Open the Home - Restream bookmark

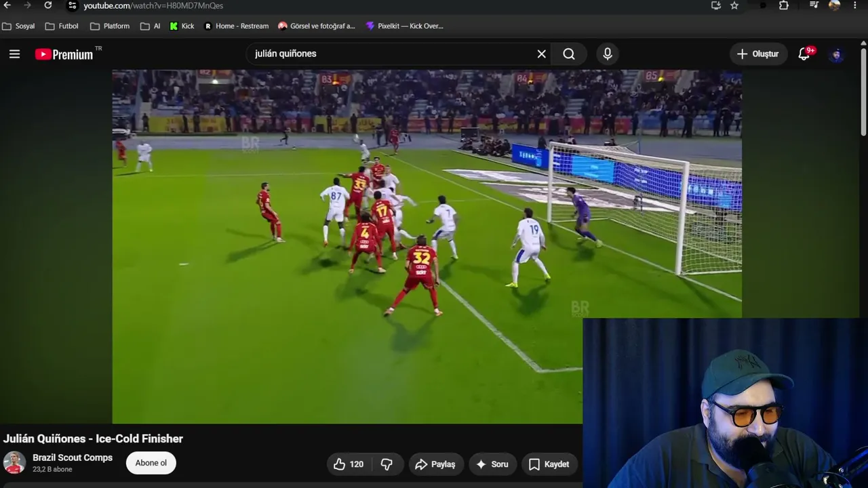(x=237, y=26)
